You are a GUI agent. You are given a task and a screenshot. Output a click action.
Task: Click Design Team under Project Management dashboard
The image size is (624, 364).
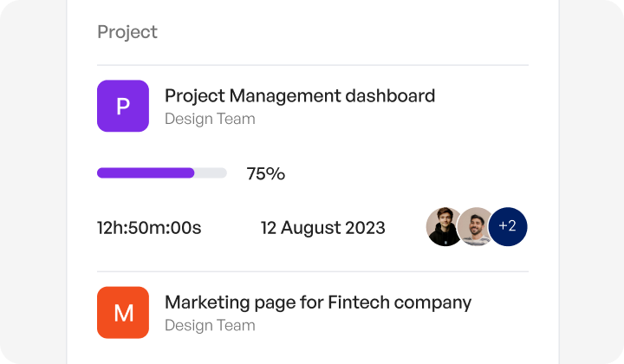pos(210,119)
